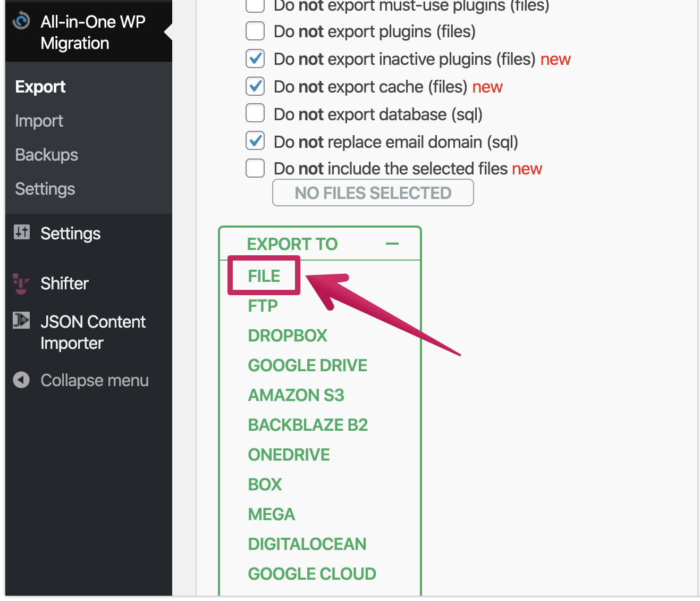Click the NO FILES SELECTED button
Screen dimensions: 700x601
point(373,193)
